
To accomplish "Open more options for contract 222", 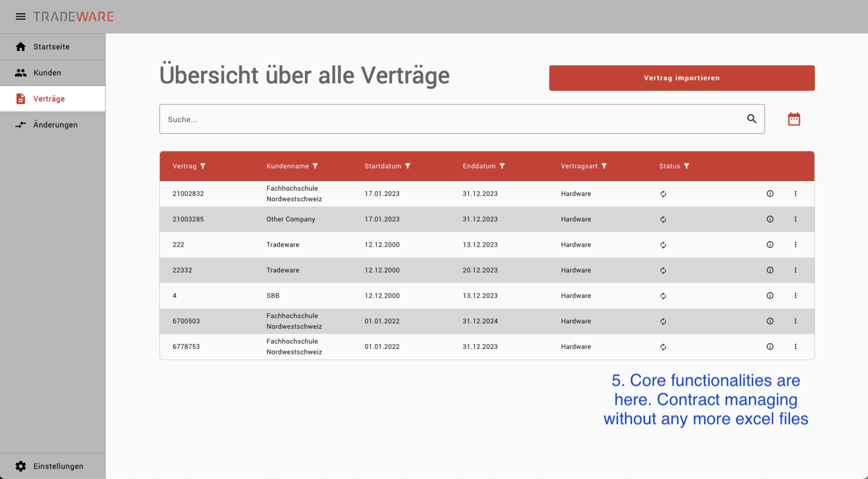I will pyautogui.click(x=796, y=245).
